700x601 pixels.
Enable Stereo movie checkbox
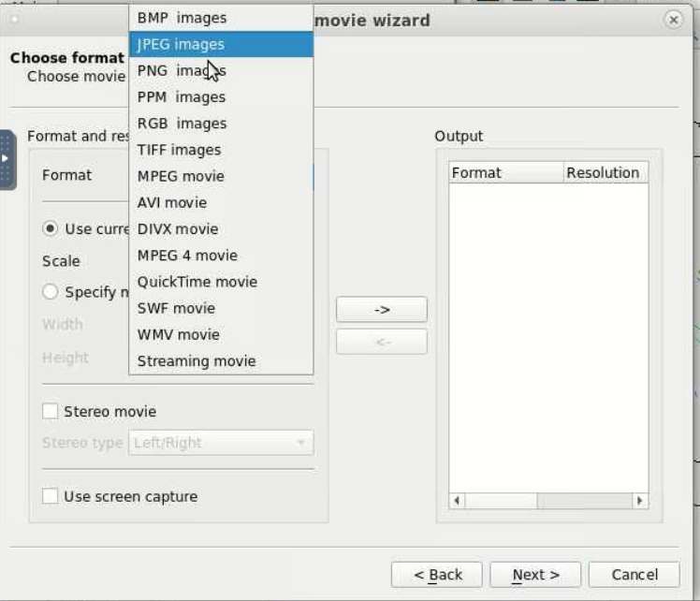click(50, 411)
